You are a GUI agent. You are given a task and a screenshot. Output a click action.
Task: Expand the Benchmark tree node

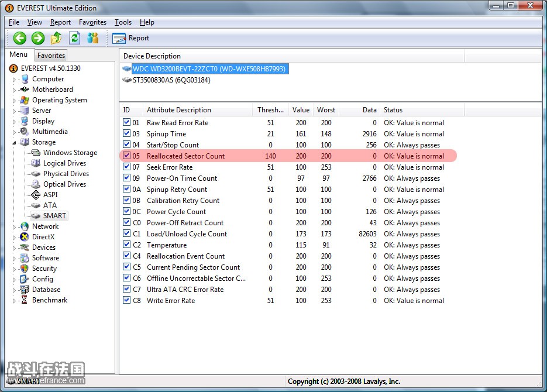(x=14, y=300)
